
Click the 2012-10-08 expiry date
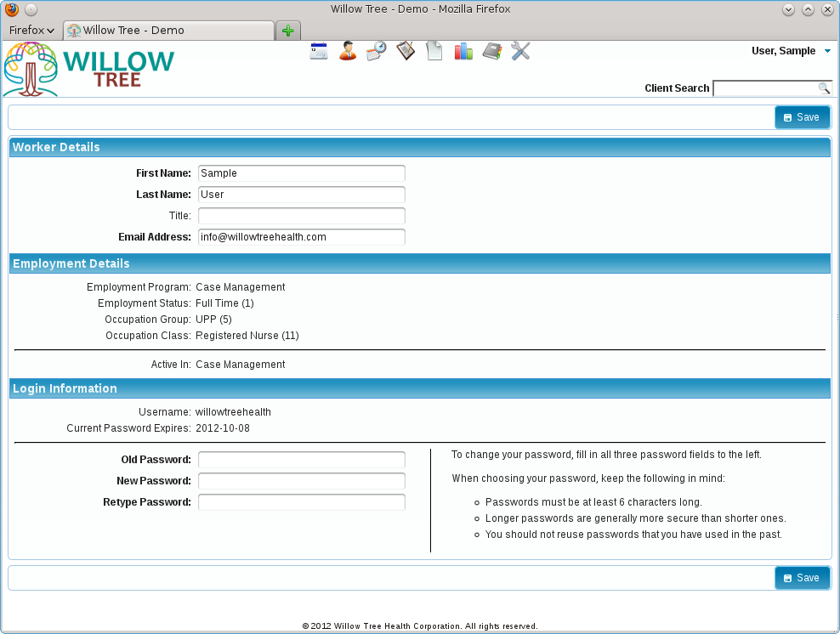[x=222, y=428]
